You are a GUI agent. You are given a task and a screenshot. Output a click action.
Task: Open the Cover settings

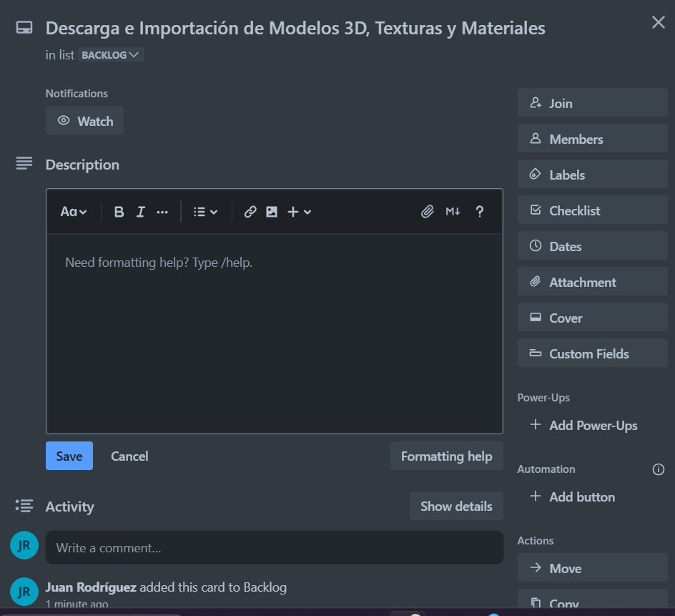(592, 318)
